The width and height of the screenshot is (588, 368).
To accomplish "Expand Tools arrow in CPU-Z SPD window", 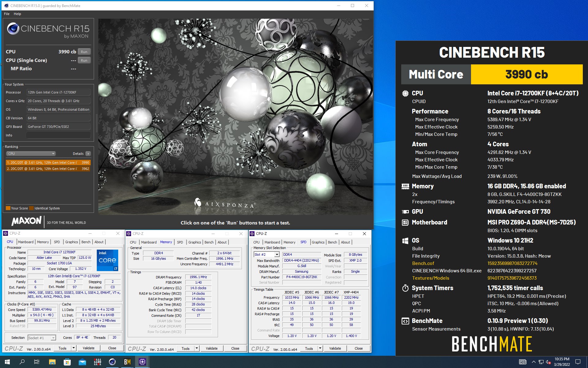I will [x=320, y=348].
